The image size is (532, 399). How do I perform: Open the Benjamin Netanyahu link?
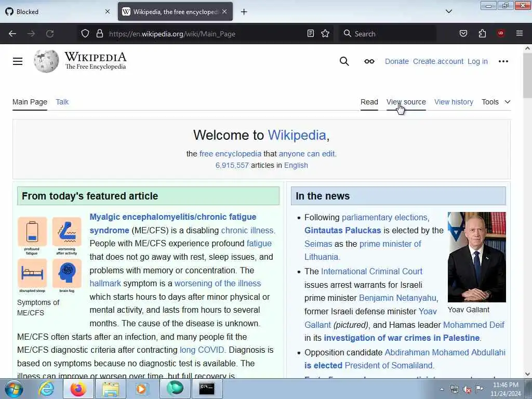pyautogui.click(x=397, y=298)
